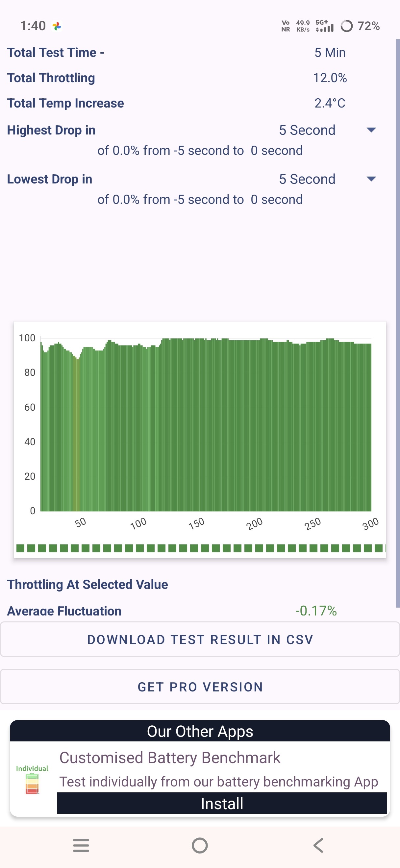Tap first green square below chart
Image resolution: width=400 pixels, height=868 pixels.
pos(20,548)
